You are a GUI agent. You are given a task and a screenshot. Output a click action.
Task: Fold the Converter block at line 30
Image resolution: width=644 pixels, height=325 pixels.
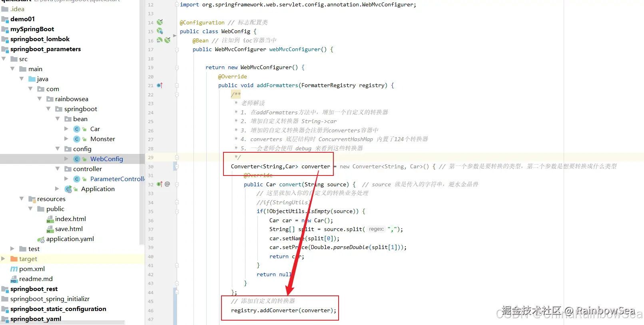pos(177,166)
